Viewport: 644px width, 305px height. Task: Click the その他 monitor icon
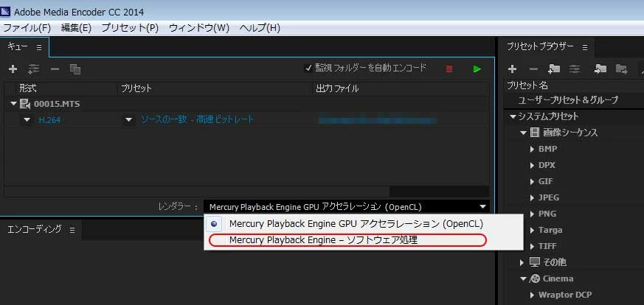pyautogui.click(x=534, y=262)
